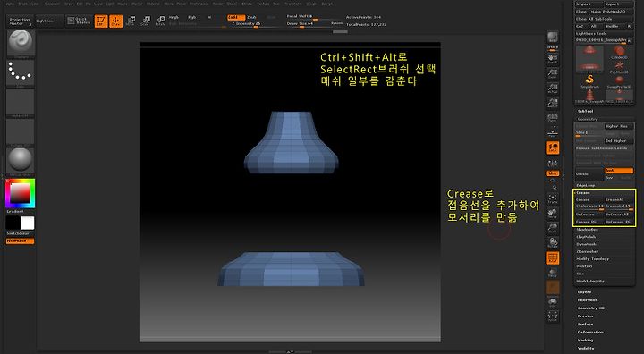Open the current brush thumbnail
Image resolution: width=644 pixels, height=354 pixels.
tap(21, 44)
